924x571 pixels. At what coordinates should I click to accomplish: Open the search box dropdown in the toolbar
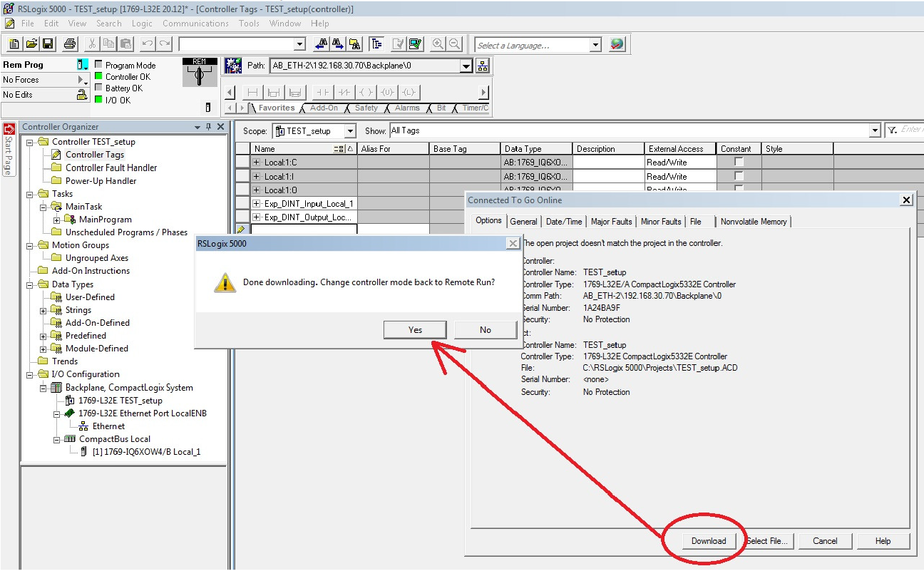tap(300, 44)
